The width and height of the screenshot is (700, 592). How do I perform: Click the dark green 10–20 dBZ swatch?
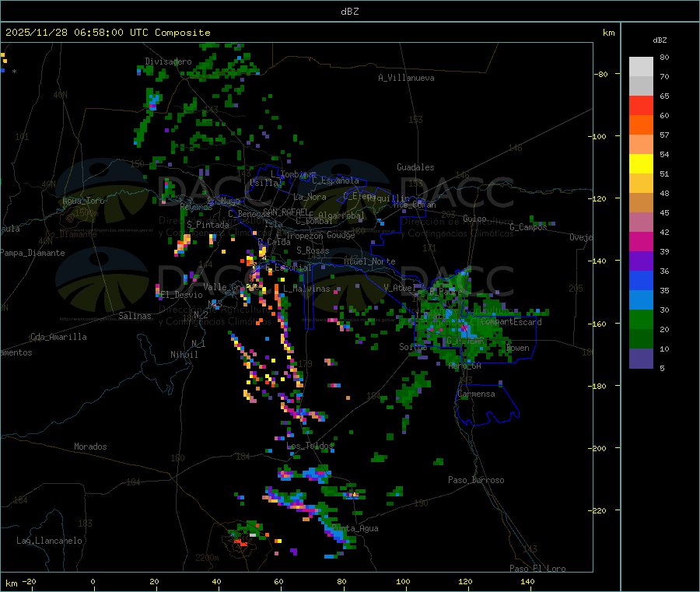pos(641,339)
